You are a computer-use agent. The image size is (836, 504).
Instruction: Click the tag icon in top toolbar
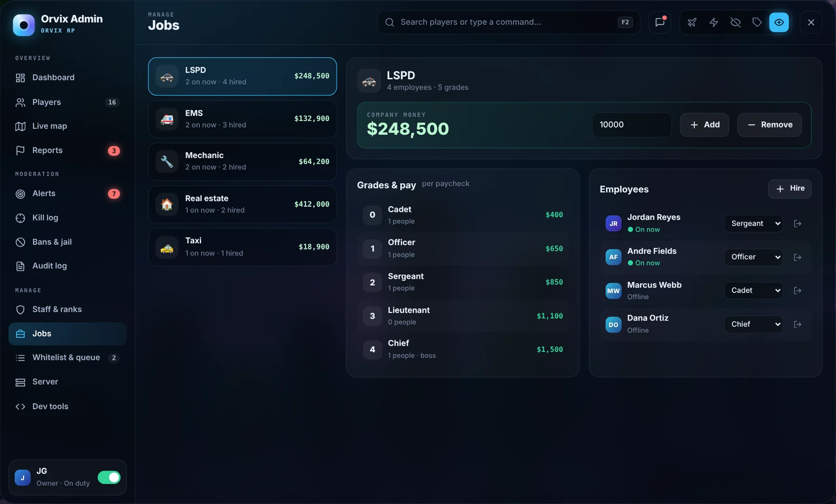coord(757,22)
